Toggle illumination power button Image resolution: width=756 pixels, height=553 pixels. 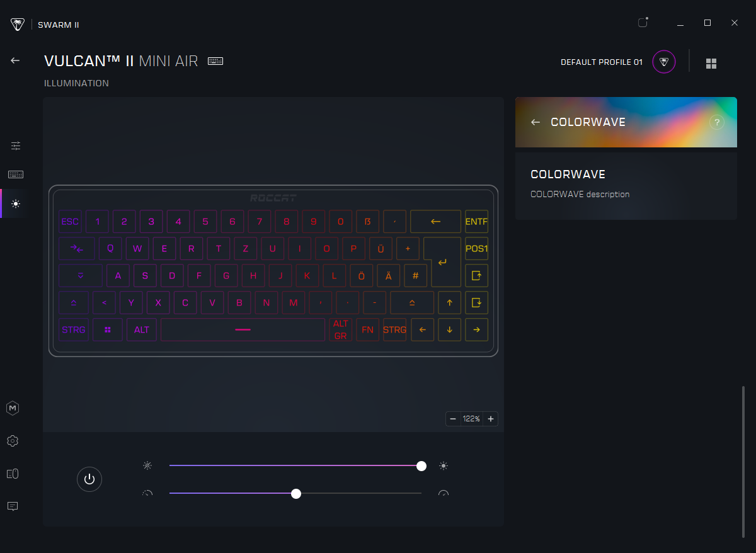click(89, 479)
